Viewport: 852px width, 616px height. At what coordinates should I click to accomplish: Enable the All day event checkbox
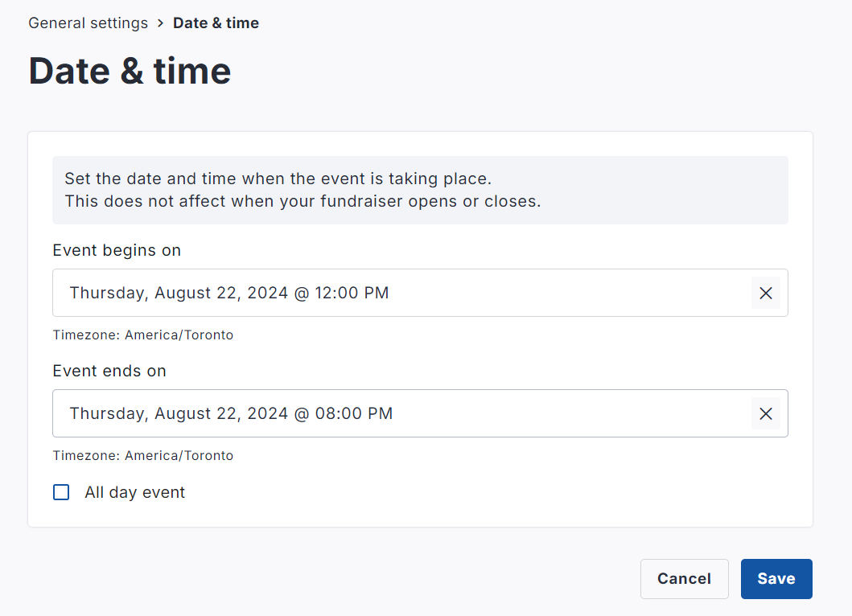pos(61,492)
